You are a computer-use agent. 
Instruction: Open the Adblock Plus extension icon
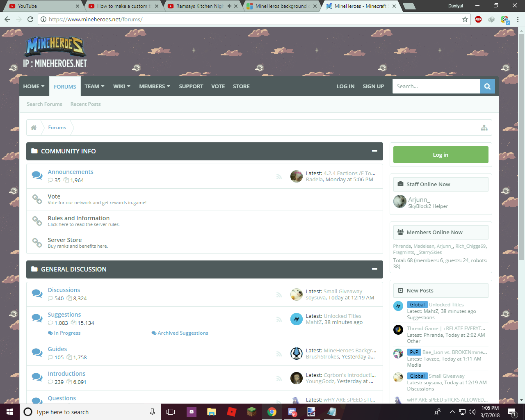point(478,19)
